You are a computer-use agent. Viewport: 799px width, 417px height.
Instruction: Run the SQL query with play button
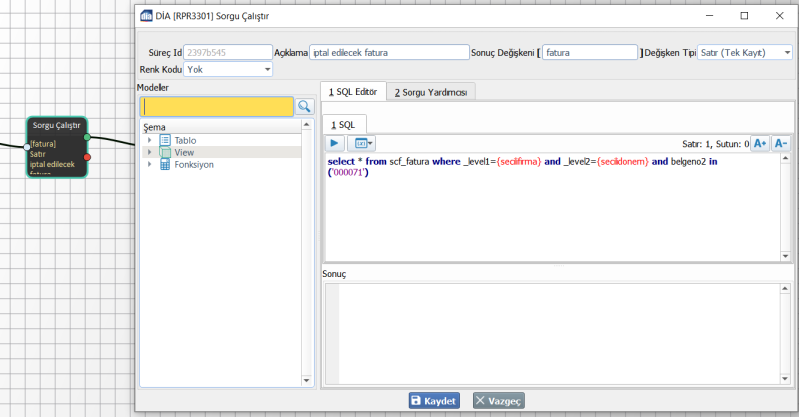tap(336, 144)
